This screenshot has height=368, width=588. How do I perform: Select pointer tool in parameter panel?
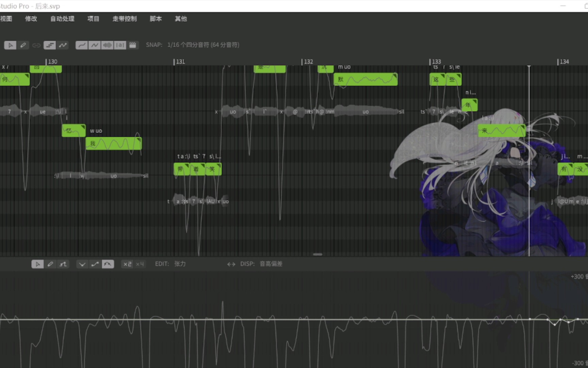click(x=37, y=264)
